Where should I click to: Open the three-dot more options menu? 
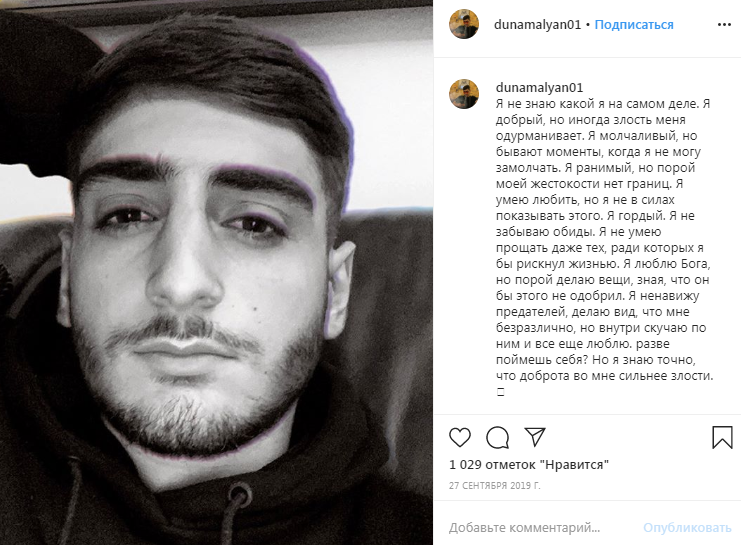(x=724, y=25)
